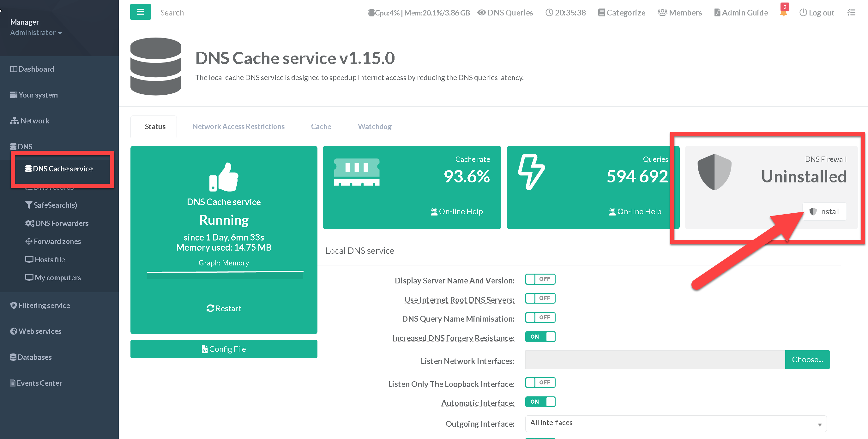Image resolution: width=868 pixels, height=439 pixels.
Task: Click the hamburger menu toggle button
Action: click(140, 12)
